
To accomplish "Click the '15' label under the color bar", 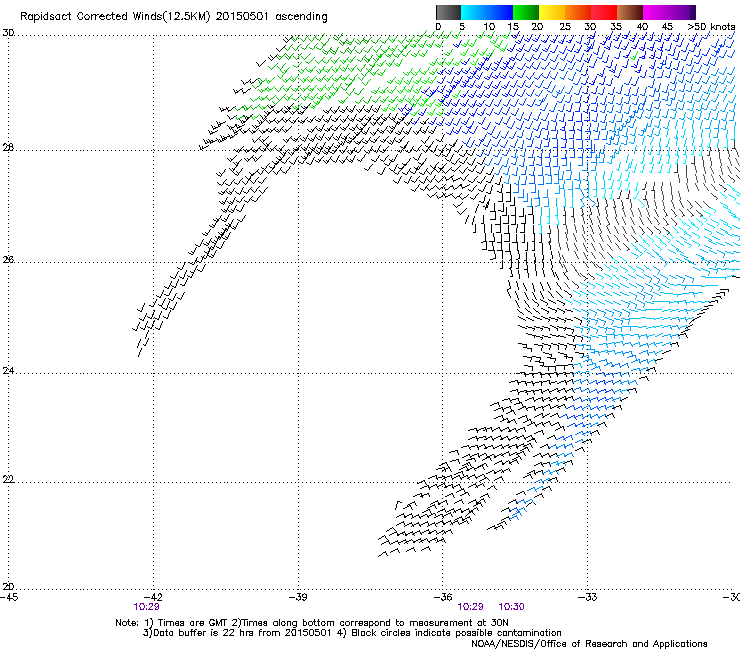I will [x=513, y=27].
